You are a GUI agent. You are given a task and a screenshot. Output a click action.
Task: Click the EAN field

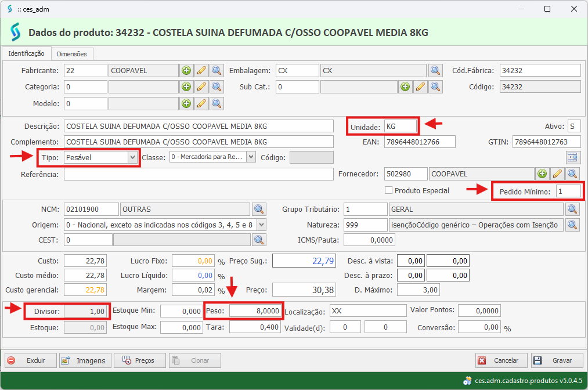pyautogui.click(x=420, y=142)
